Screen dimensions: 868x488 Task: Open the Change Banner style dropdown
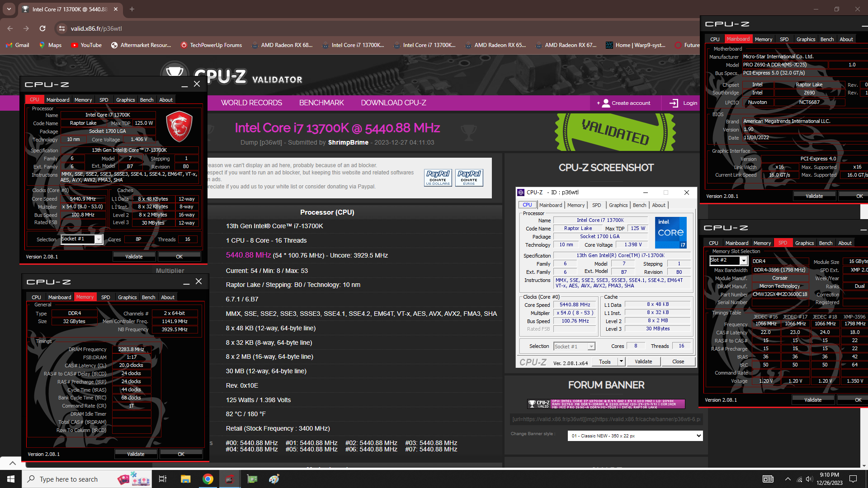pyautogui.click(x=635, y=436)
